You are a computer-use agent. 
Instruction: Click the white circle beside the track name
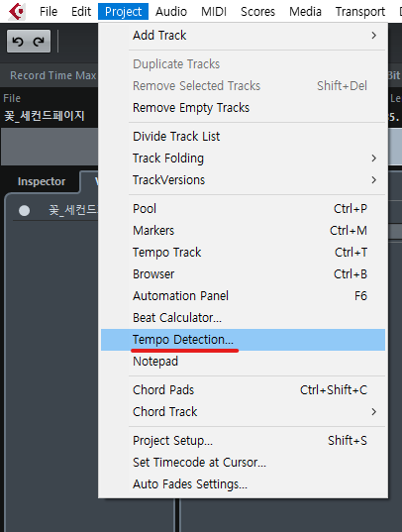[x=24, y=211]
